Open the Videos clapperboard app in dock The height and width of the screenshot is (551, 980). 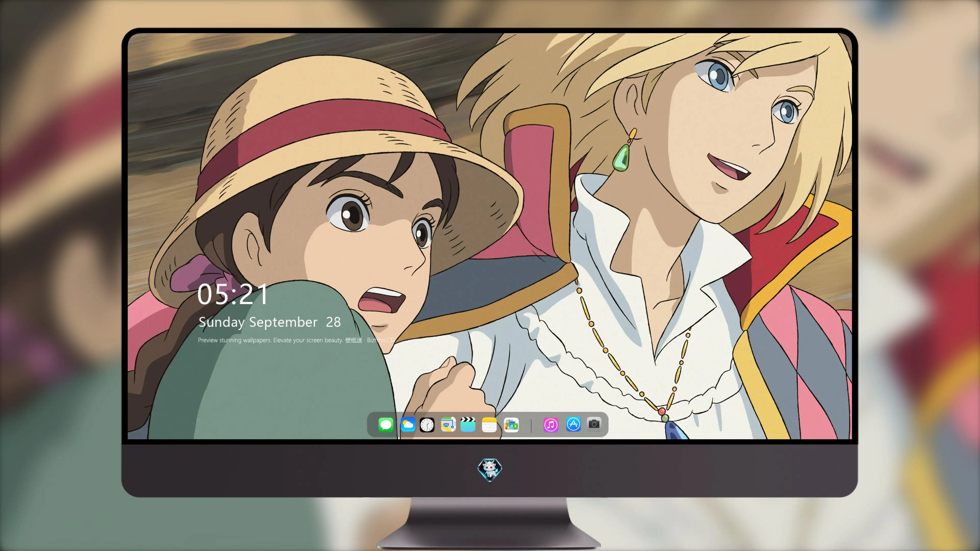tap(468, 424)
